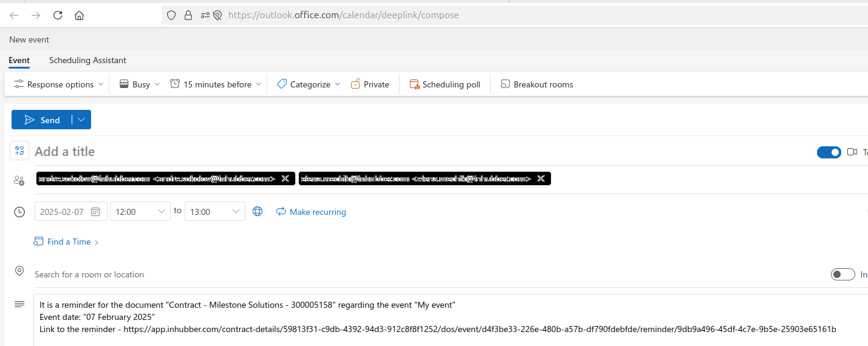Toggle the Teams meeting switch off
Image resolution: width=868 pixels, height=346 pixels.
[x=829, y=152]
